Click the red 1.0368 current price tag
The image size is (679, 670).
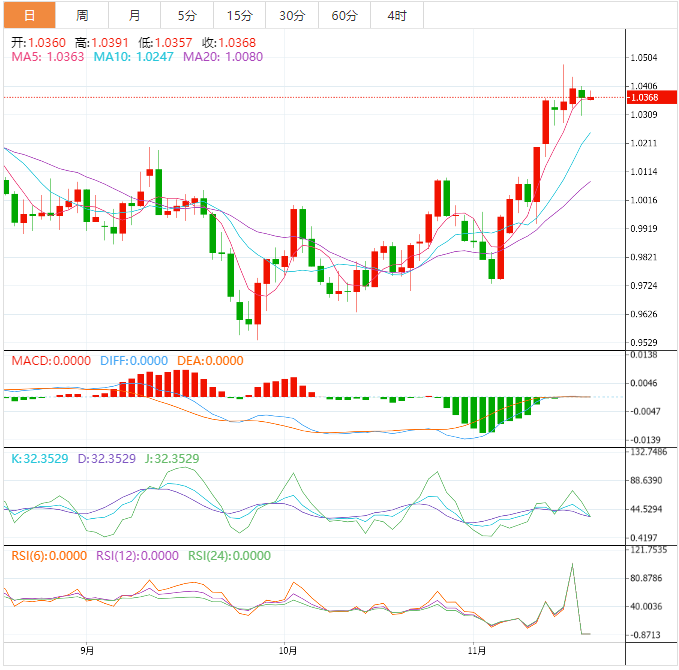click(643, 97)
